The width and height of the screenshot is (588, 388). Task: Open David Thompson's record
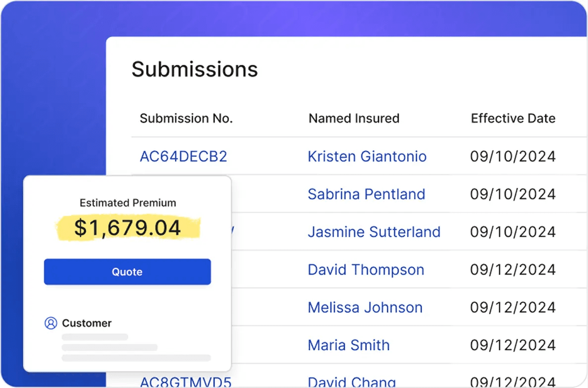tap(366, 270)
